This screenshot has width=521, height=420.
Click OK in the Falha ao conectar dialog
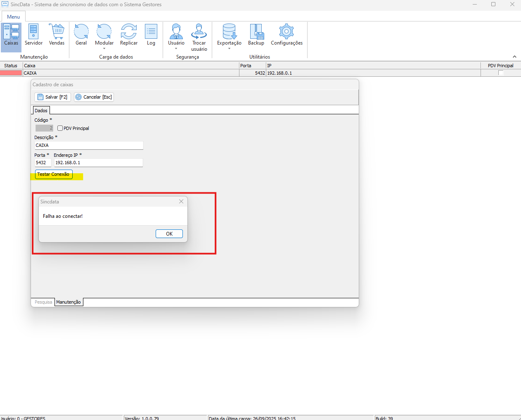[x=169, y=234]
